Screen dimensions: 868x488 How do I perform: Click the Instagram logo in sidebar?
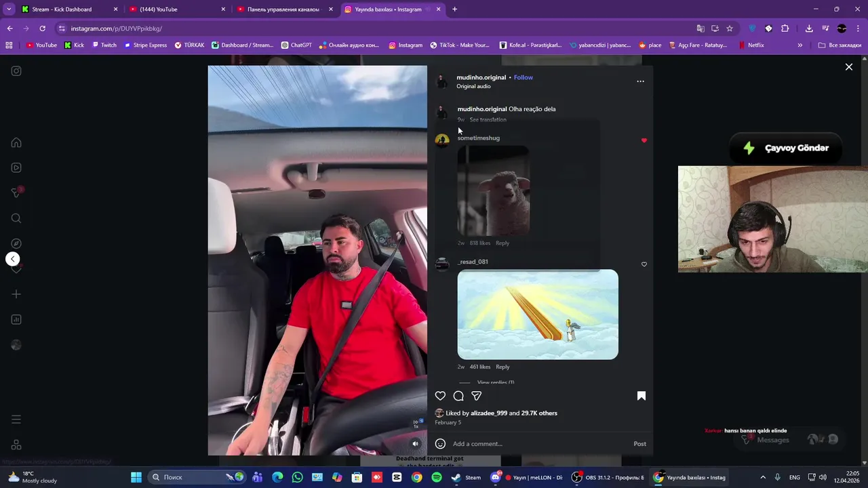tap(16, 70)
